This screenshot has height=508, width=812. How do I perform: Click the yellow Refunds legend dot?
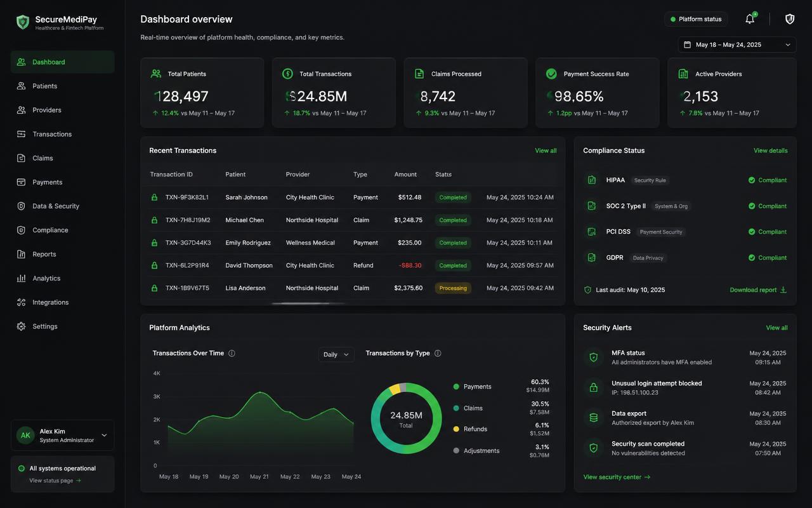click(456, 429)
